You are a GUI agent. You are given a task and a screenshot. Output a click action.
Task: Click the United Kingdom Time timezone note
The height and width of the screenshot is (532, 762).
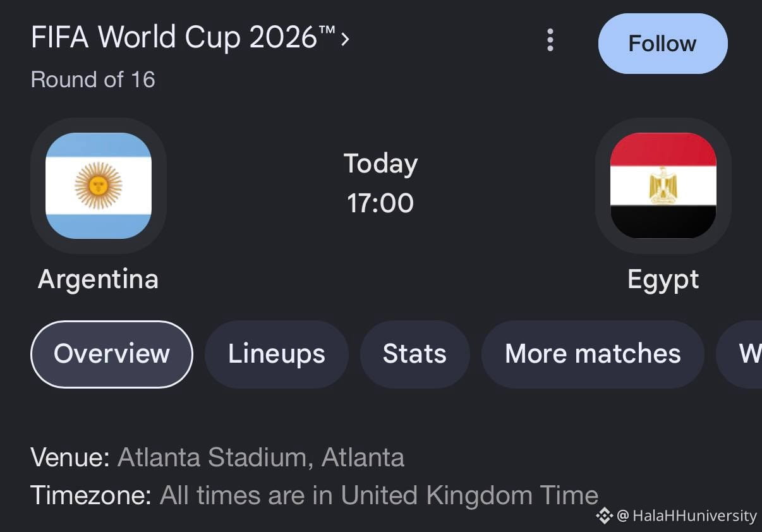[x=379, y=495]
